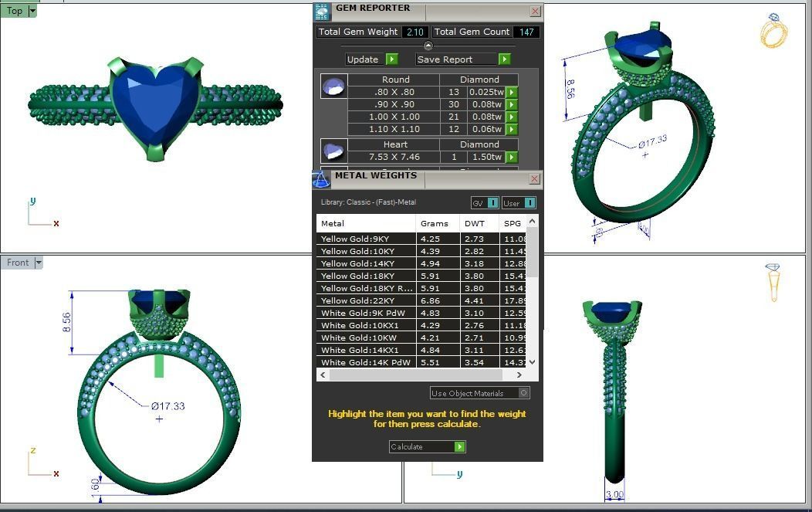Screen dimensions: 812x512
Task: Click the heart diamond gem thumbnail
Action: coord(333,151)
